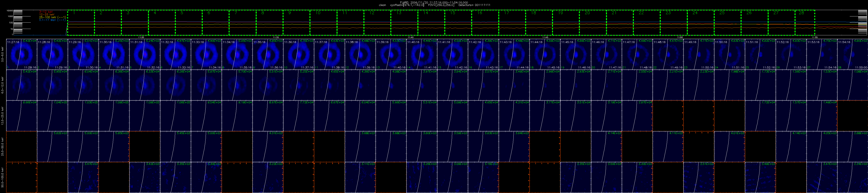This screenshot has width=868, height=193.
Task: Click the orange 12-25 keV legend entry
Action: tap(47, 15)
